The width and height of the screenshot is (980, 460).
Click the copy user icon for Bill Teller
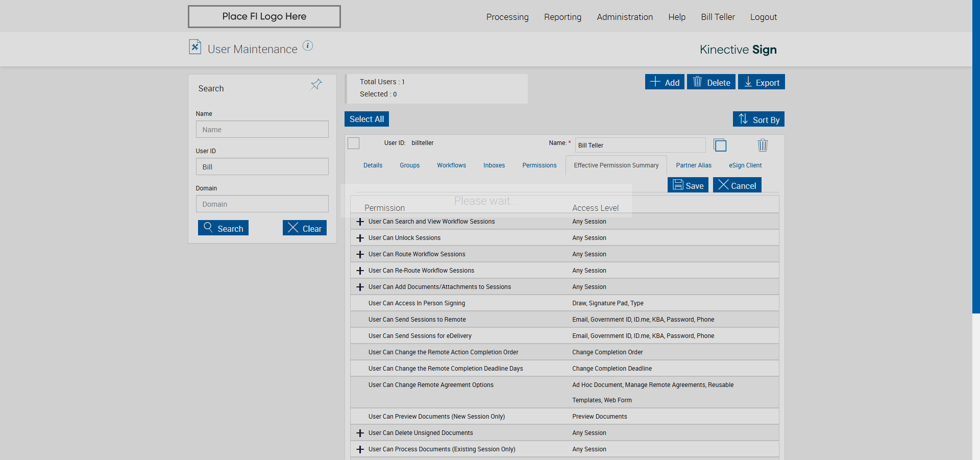(720, 146)
